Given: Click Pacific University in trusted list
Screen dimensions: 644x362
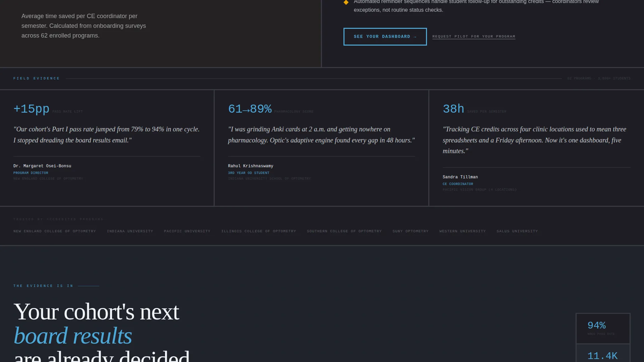Looking at the screenshot, I should point(187,231).
